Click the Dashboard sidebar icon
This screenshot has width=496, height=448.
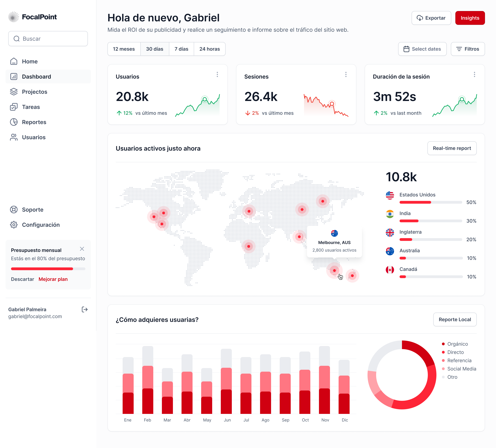click(14, 77)
